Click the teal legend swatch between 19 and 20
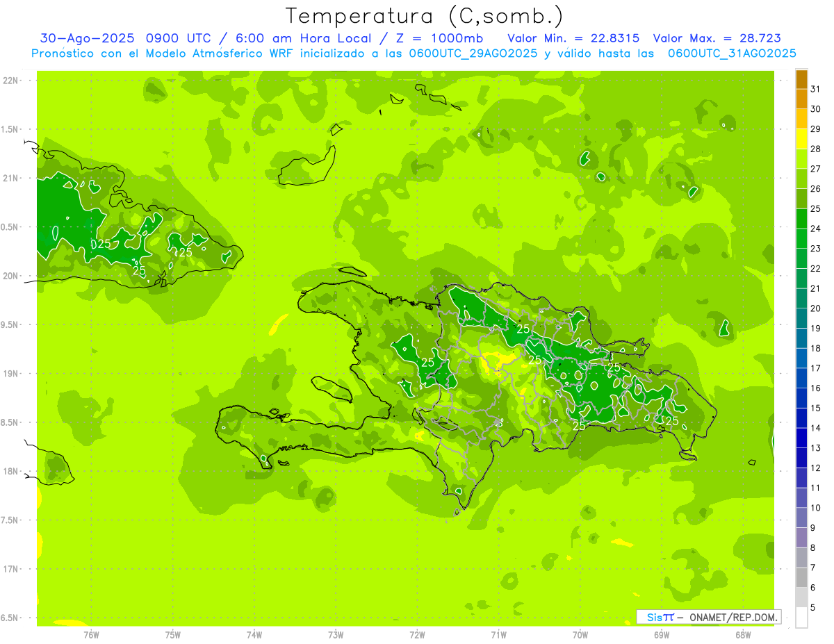Screen dimensions: 834x644 [801, 318]
